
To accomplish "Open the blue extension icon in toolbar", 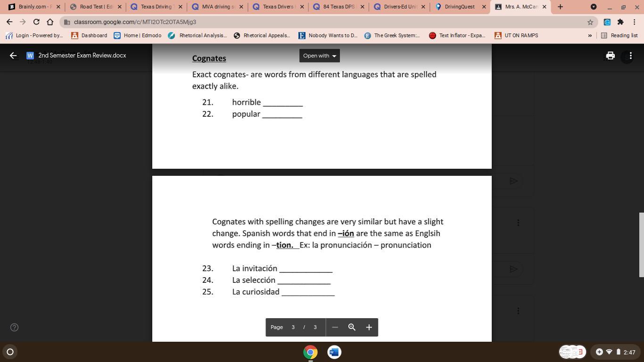I will [x=607, y=22].
